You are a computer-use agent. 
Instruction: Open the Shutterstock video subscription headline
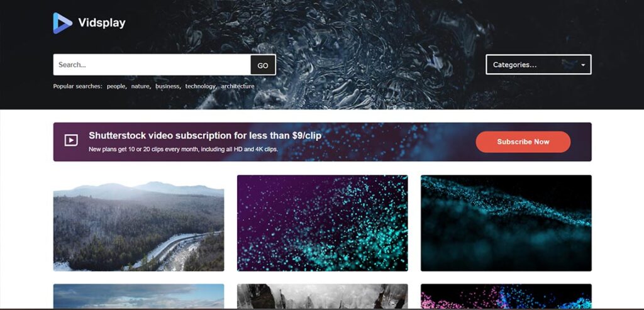(205, 135)
